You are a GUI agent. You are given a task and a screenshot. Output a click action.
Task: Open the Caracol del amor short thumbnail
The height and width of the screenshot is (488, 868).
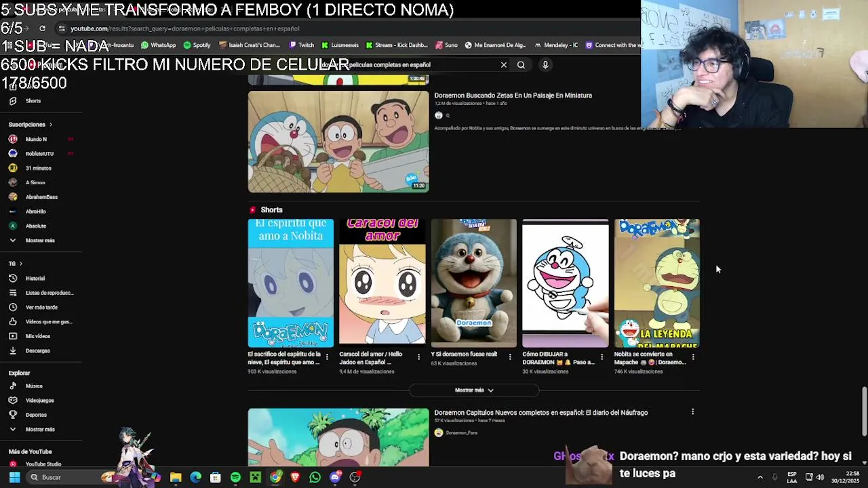pos(382,283)
